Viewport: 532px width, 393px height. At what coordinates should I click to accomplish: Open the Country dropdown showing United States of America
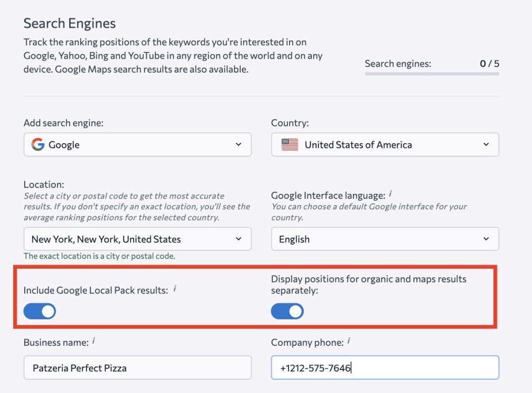[385, 144]
